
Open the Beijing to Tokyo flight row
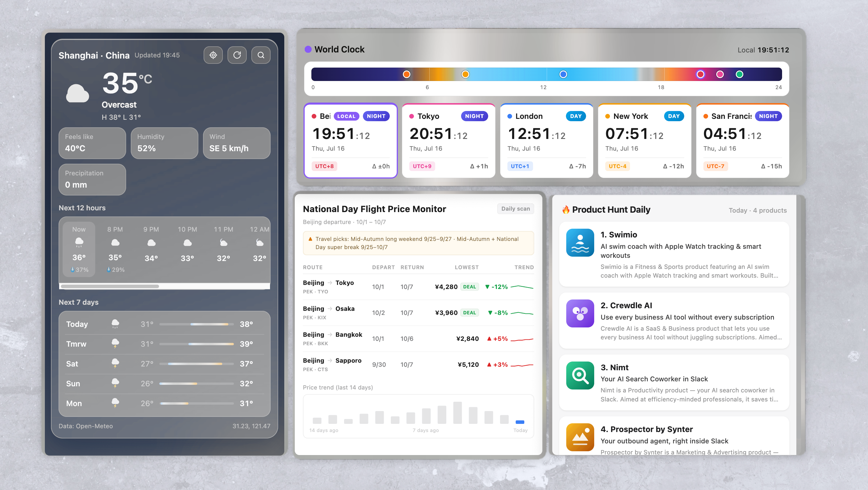pyautogui.click(x=418, y=287)
